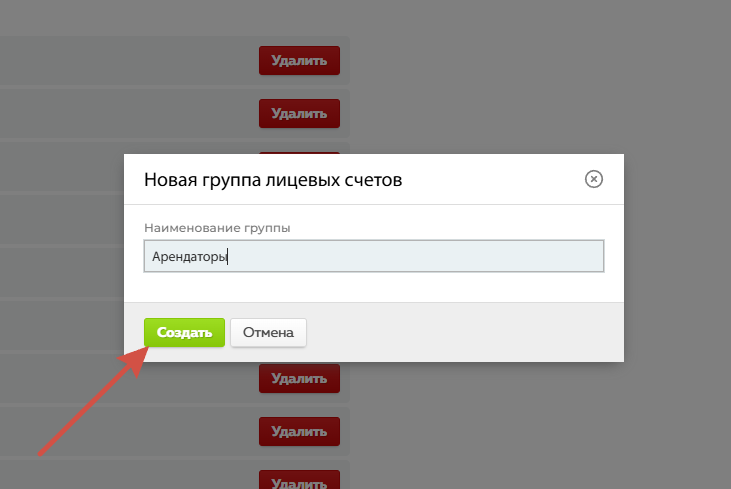
Task: Cancel with the Отмена button
Action: pyautogui.click(x=268, y=333)
